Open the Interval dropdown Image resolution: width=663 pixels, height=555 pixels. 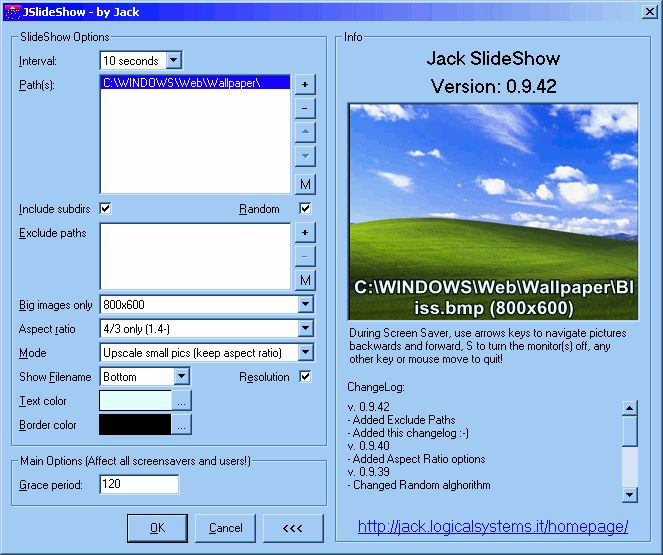pyautogui.click(x=174, y=60)
